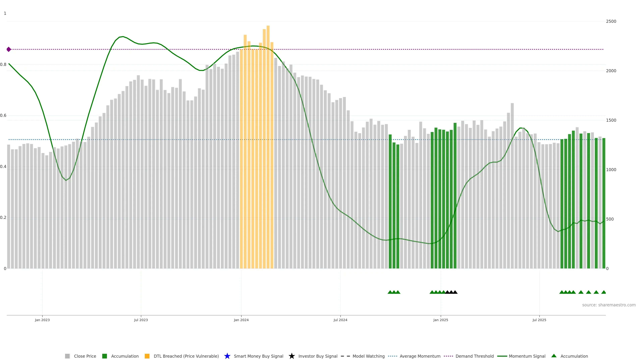The width and height of the screenshot is (644, 362).
Task: Click the Jul 2025 axis label
Action: click(539, 320)
